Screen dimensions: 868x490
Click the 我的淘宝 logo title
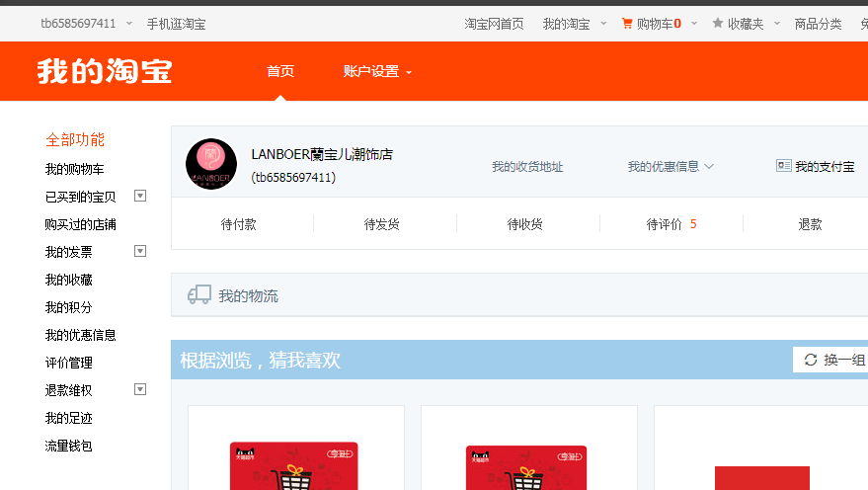pos(105,71)
